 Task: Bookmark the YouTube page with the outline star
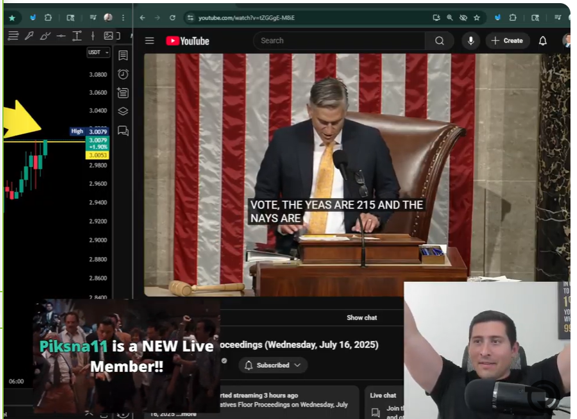[x=477, y=18]
